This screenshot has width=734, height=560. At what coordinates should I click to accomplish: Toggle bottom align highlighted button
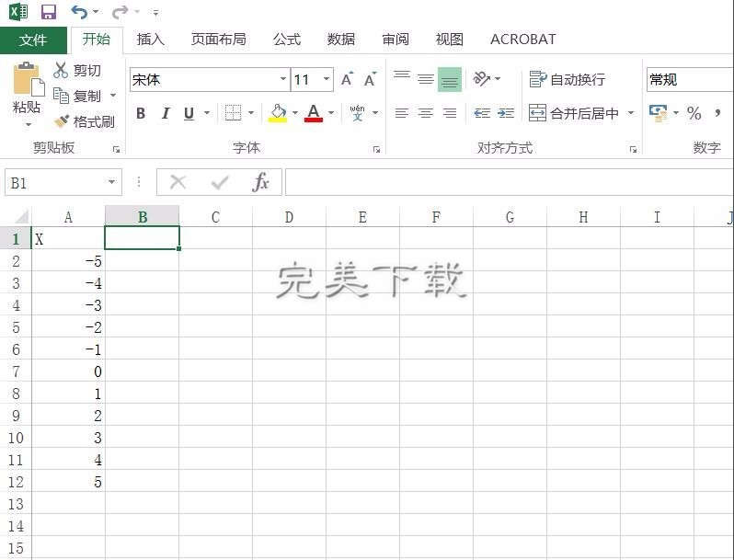pos(450,79)
